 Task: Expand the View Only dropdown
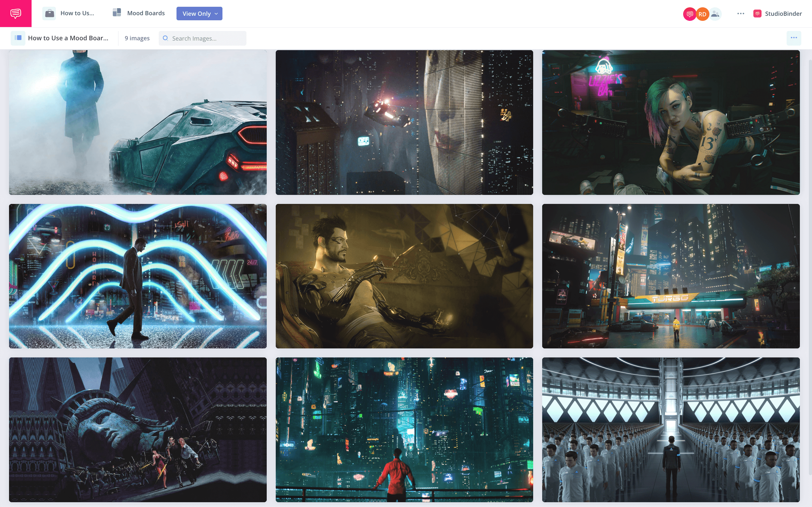199,13
